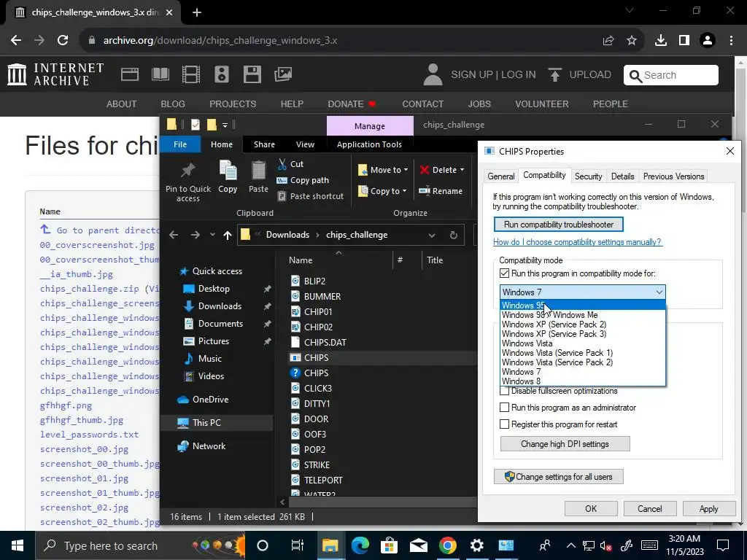
Task: Open the Internet Archive images icon
Action: pyautogui.click(x=283, y=74)
